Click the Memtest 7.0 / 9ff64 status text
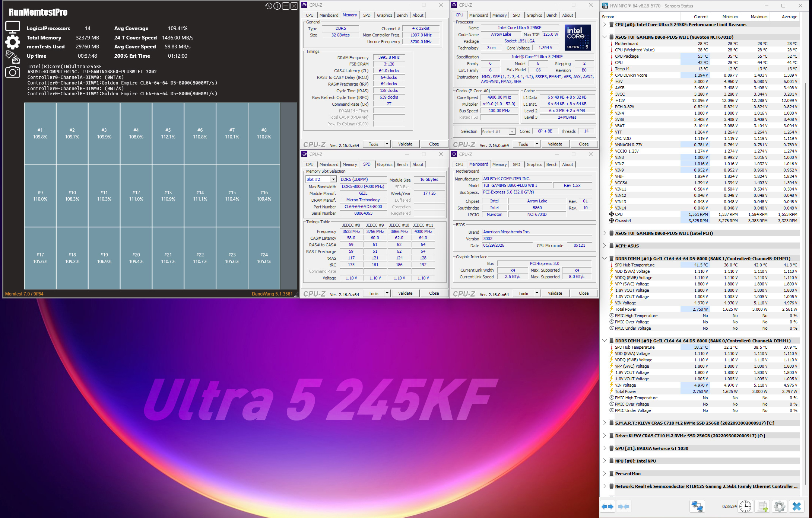 24,294
